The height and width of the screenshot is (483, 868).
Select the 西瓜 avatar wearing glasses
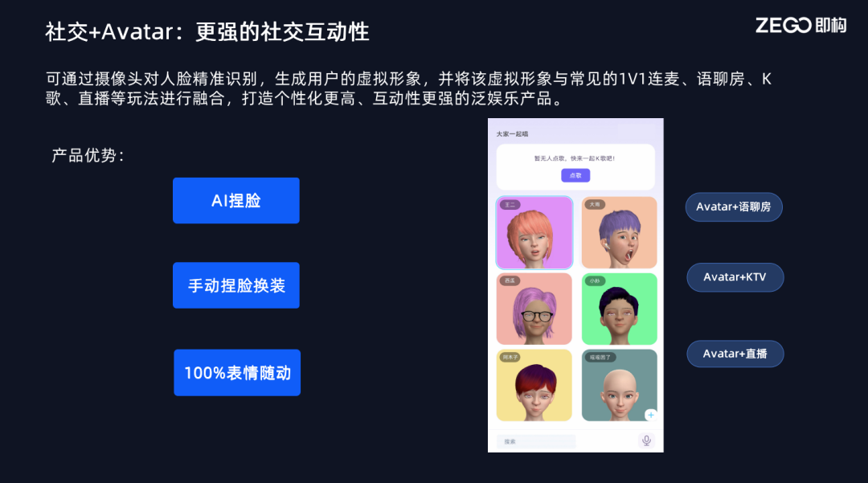tap(534, 309)
